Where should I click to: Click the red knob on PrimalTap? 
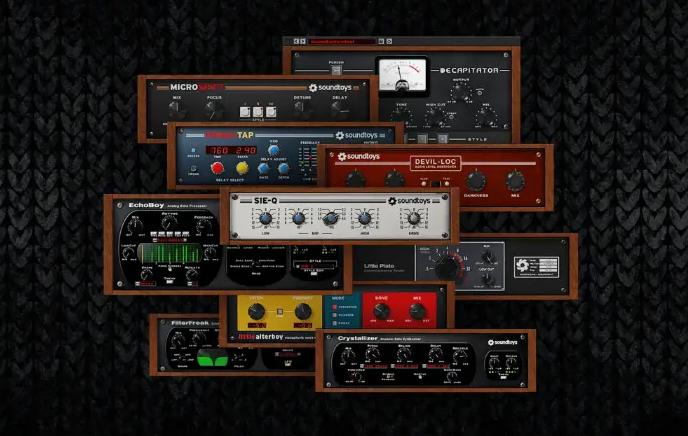(217, 168)
